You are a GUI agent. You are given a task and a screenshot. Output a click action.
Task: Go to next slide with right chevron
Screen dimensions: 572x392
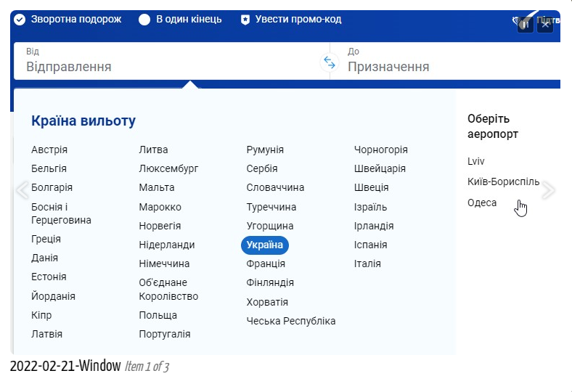[548, 190]
